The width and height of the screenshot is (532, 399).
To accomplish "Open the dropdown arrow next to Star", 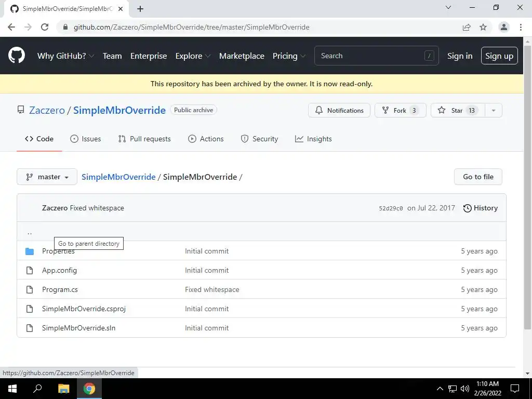I will click(x=494, y=110).
